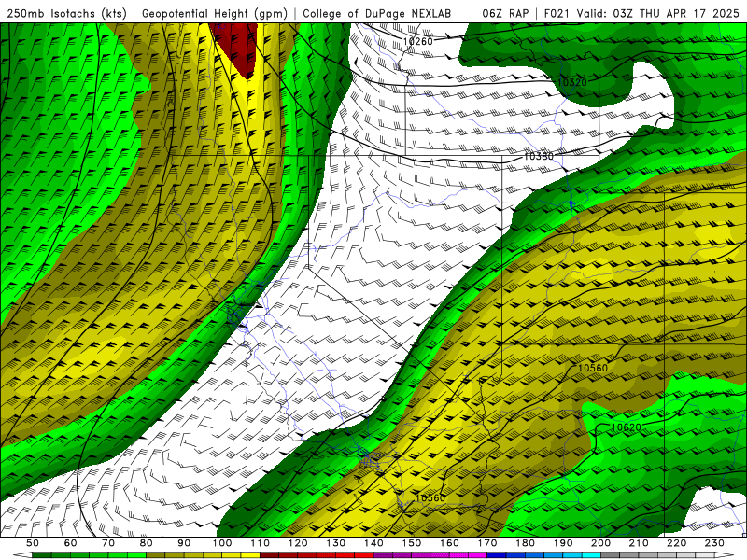747x560 pixels.
Task: Click the 210 label on the color scale
Action: pyautogui.click(x=639, y=543)
